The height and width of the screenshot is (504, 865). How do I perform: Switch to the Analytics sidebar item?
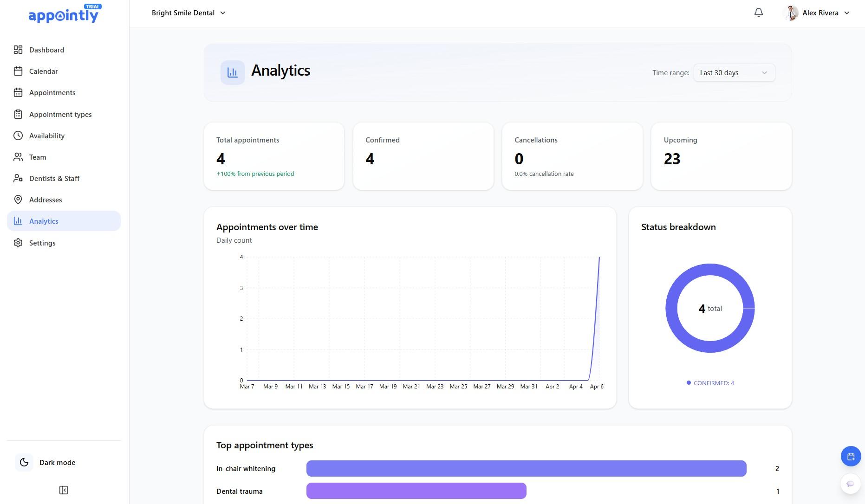[x=44, y=221]
